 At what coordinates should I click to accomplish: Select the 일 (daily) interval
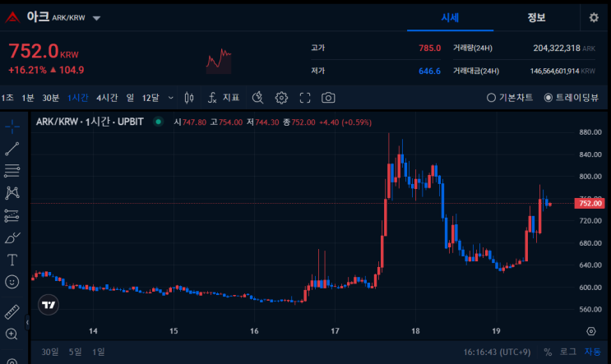(130, 98)
